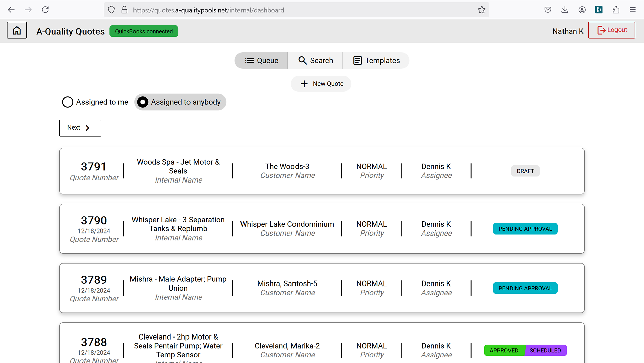Open the Pocket save icon
This screenshot has width=644, height=363.
[x=548, y=10]
